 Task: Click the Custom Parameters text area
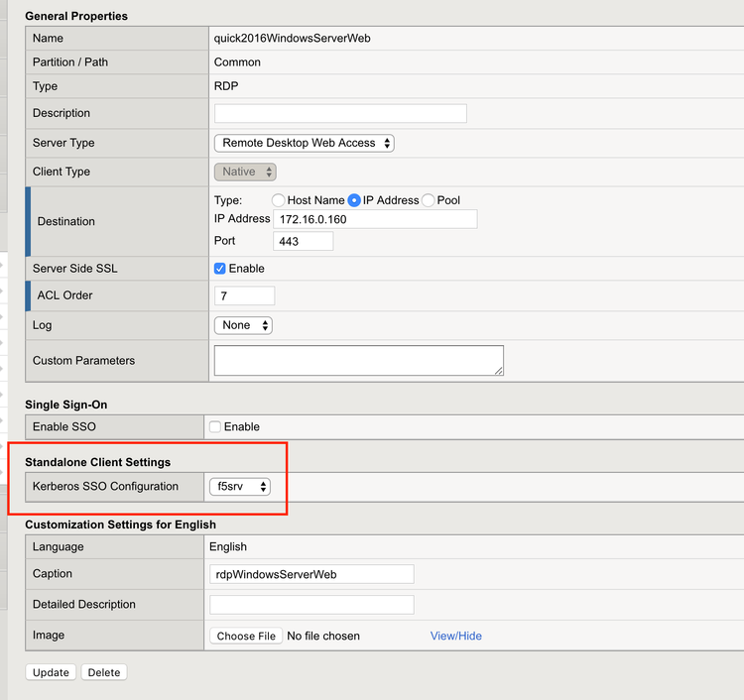358,360
